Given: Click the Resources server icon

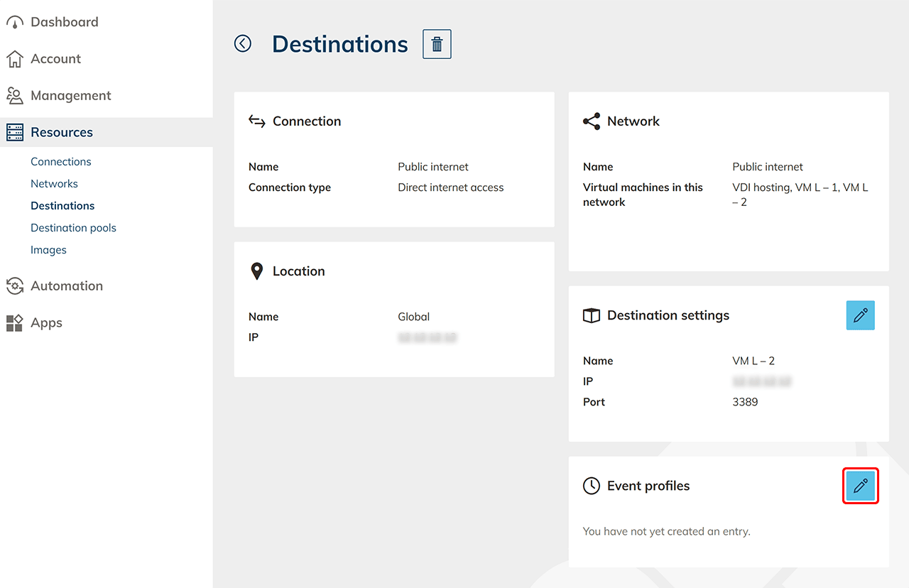Looking at the screenshot, I should pyautogui.click(x=14, y=132).
